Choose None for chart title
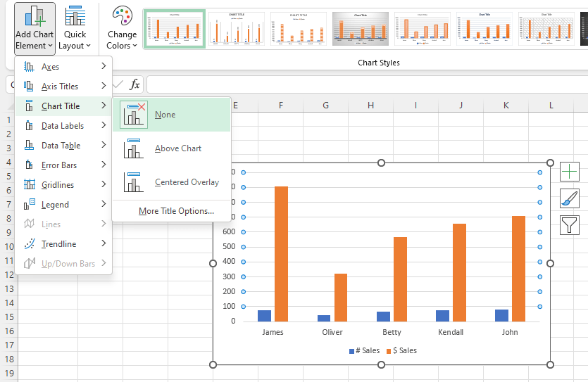This screenshot has height=382, width=588. (x=171, y=115)
